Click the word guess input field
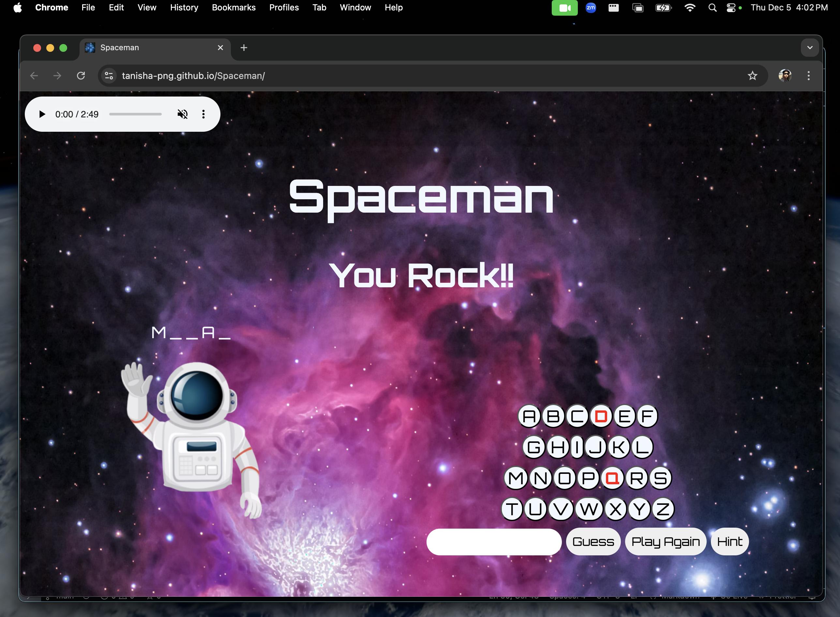 tap(494, 542)
